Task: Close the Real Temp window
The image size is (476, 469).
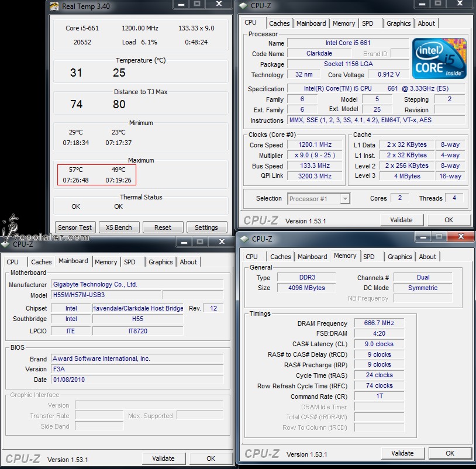Action: [x=219, y=4]
